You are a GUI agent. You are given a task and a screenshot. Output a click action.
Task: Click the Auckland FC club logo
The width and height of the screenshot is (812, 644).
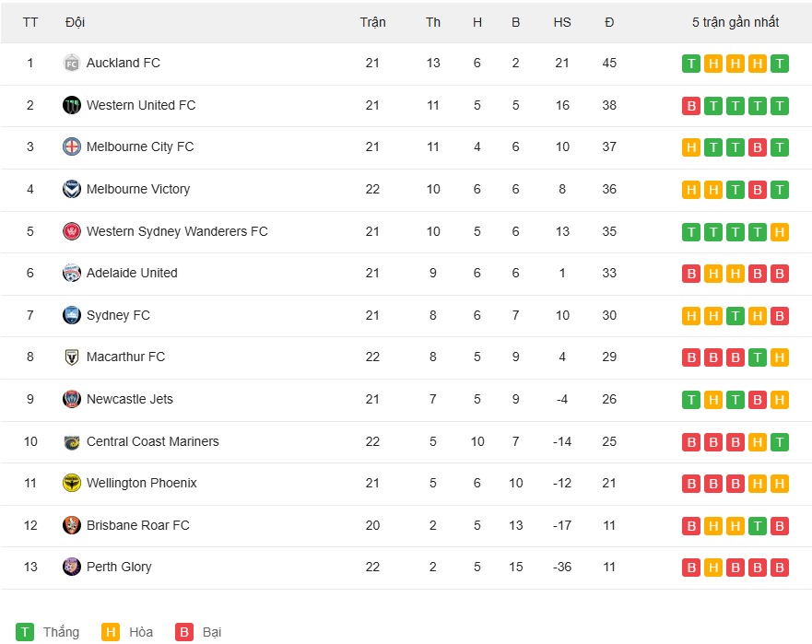pyautogui.click(x=72, y=64)
